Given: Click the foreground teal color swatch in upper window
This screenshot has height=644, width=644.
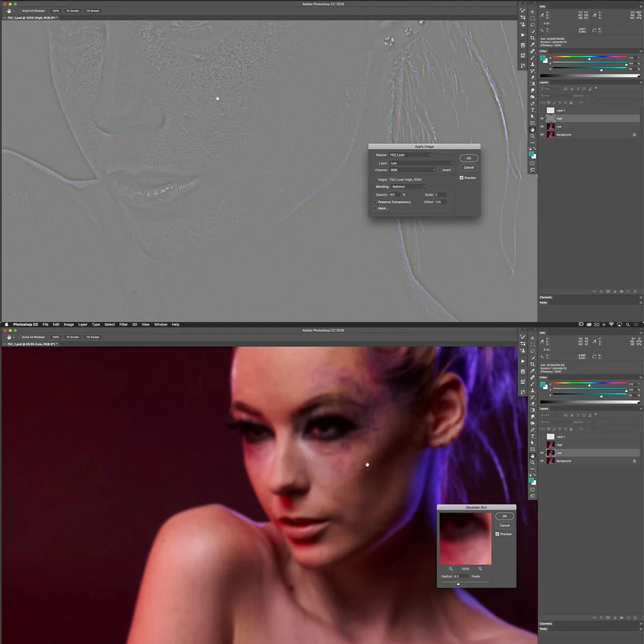Looking at the screenshot, I should tap(532, 153).
